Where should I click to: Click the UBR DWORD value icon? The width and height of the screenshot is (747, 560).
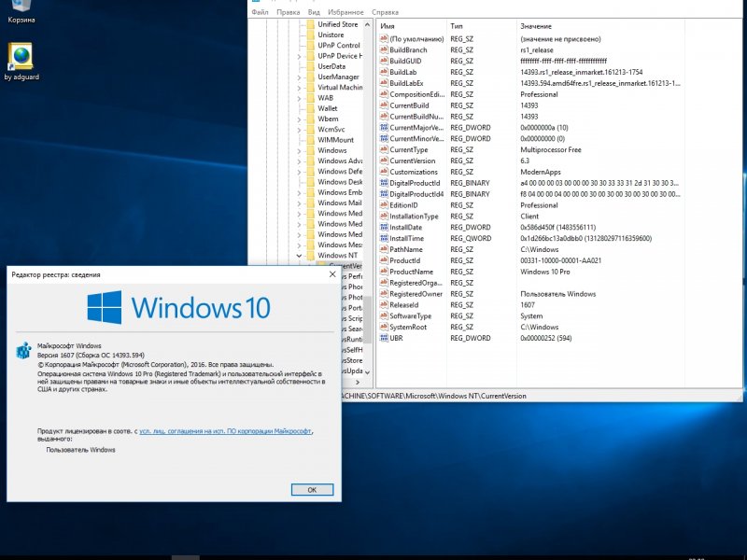pos(384,338)
